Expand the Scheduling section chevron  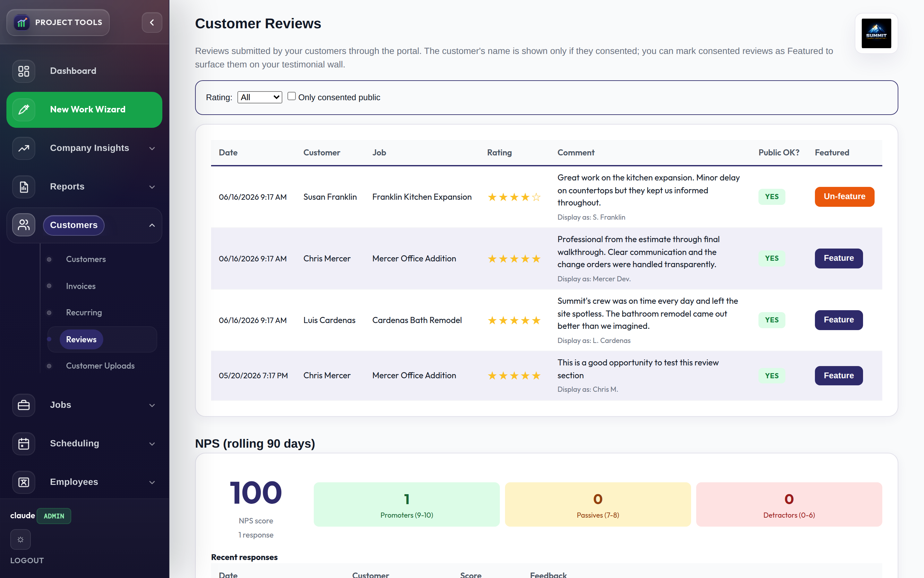(152, 444)
